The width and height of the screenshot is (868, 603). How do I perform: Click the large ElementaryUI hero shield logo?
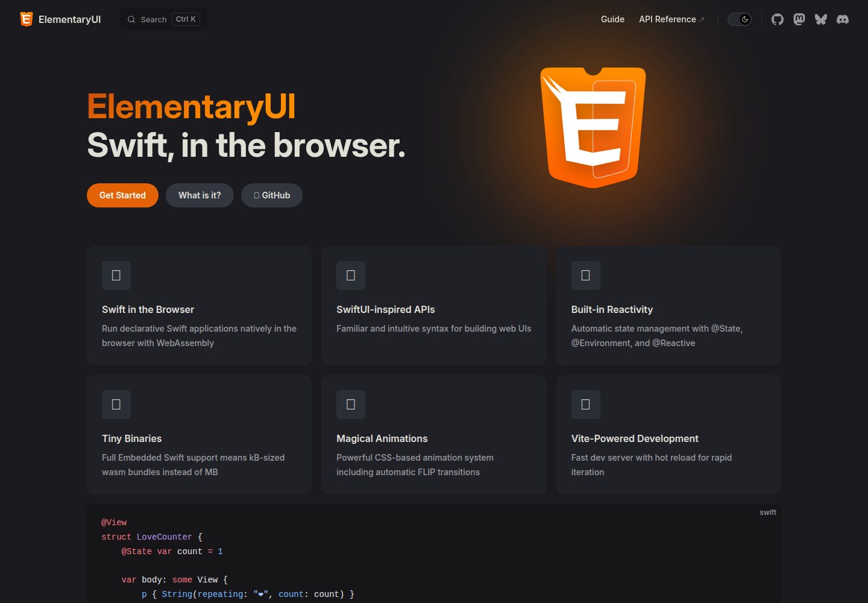tap(593, 127)
